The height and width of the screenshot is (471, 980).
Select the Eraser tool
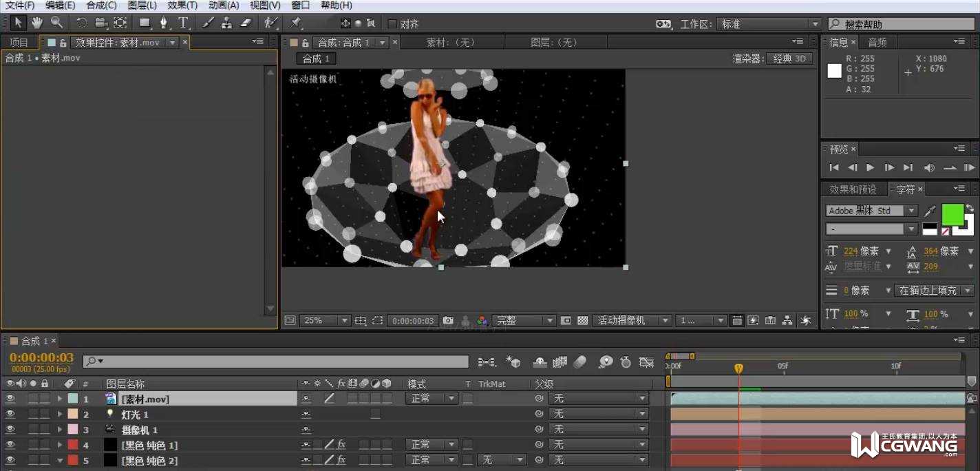coord(246,23)
